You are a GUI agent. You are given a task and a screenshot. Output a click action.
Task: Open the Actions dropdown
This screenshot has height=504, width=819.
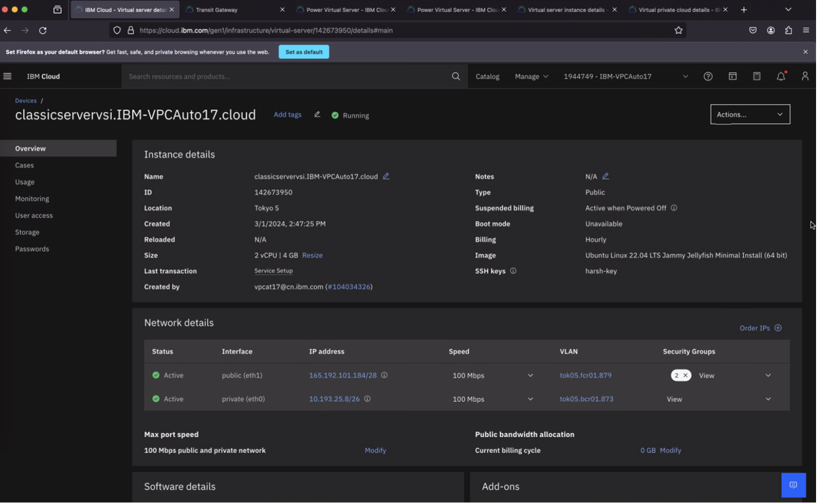749,114
